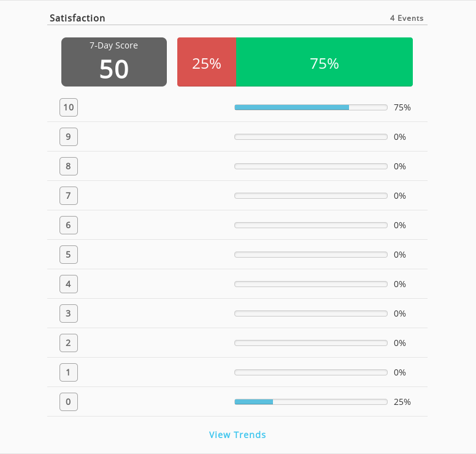
Task: Click the score 4 badge
Action: [69, 284]
